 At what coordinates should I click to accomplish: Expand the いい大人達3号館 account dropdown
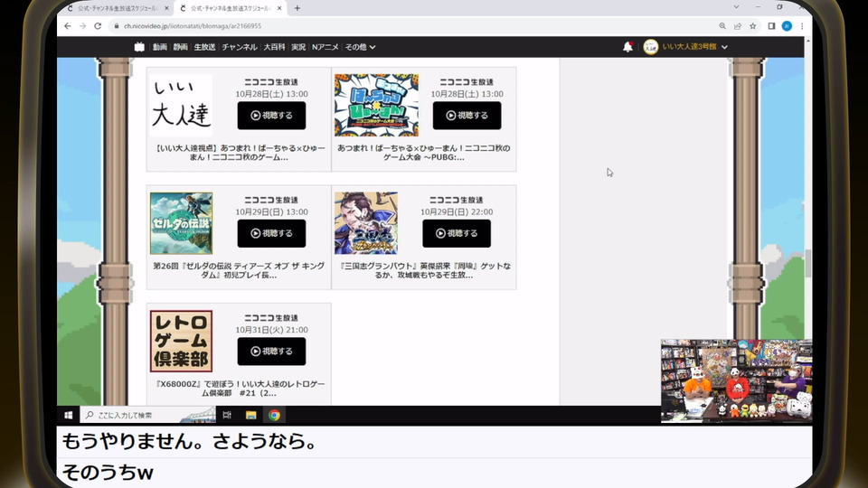[694, 47]
